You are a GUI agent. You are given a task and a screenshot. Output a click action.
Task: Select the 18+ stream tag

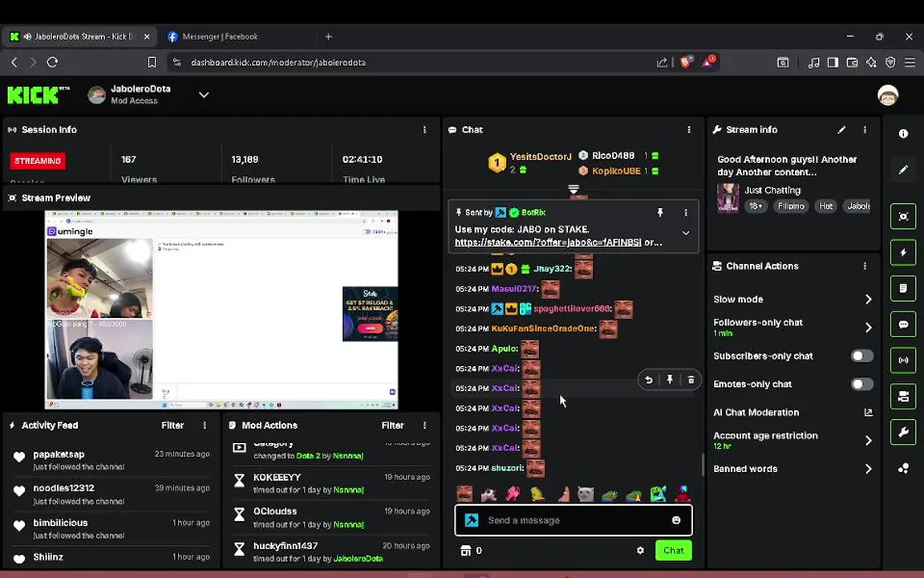(756, 206)
